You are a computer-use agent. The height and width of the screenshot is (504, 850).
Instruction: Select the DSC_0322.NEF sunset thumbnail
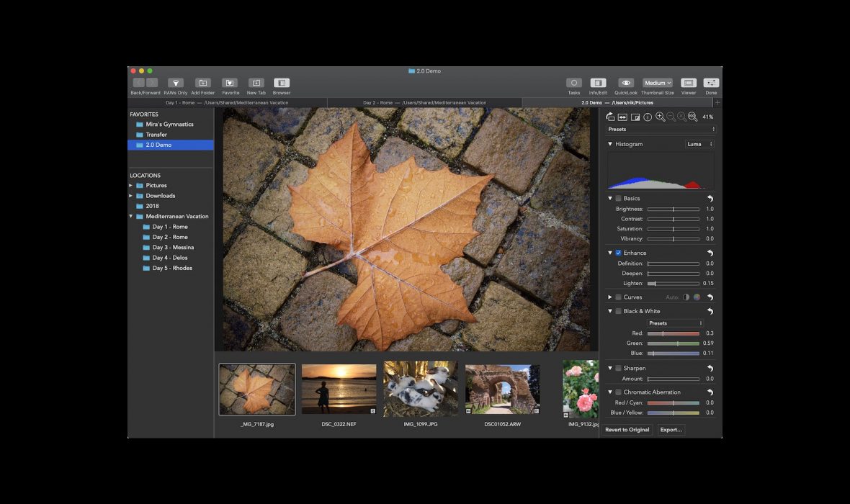pos(339,389)
